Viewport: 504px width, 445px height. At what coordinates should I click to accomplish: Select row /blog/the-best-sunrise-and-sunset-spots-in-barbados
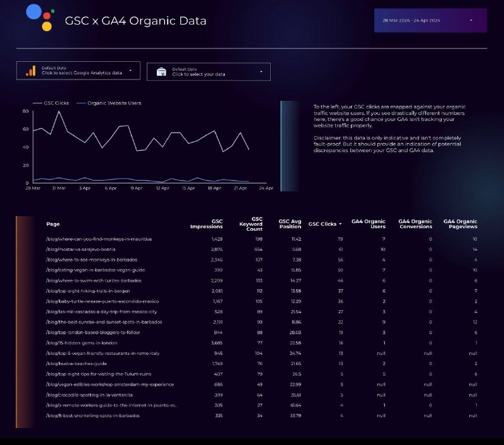[261, 322]
